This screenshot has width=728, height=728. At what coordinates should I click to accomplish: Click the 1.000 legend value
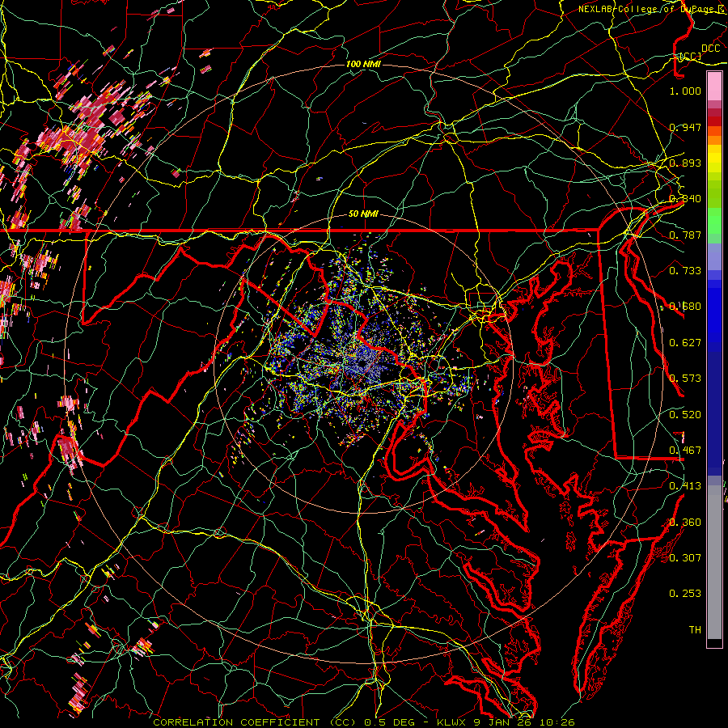coord(685,91)
